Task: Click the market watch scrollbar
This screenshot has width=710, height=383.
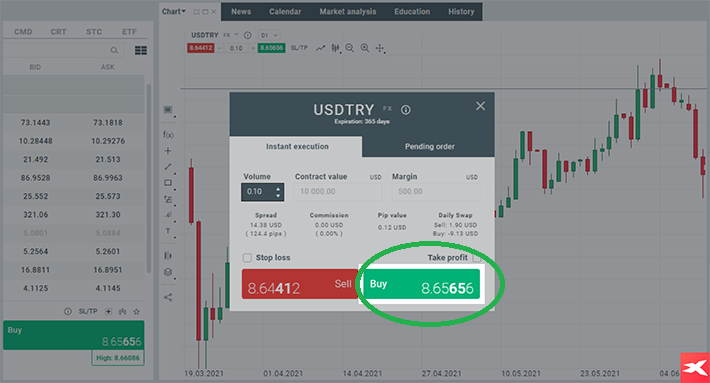Action: click(x=149, y=178)
